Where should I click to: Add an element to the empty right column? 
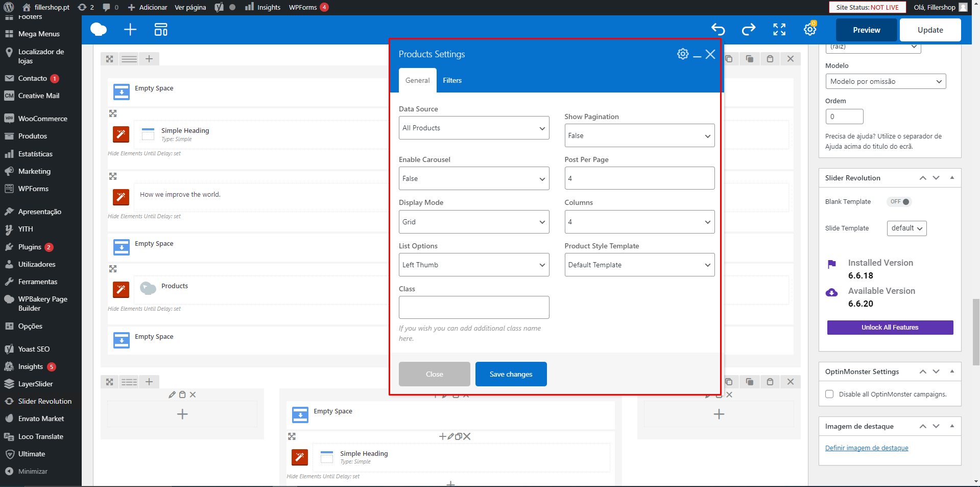click(719, 414)
